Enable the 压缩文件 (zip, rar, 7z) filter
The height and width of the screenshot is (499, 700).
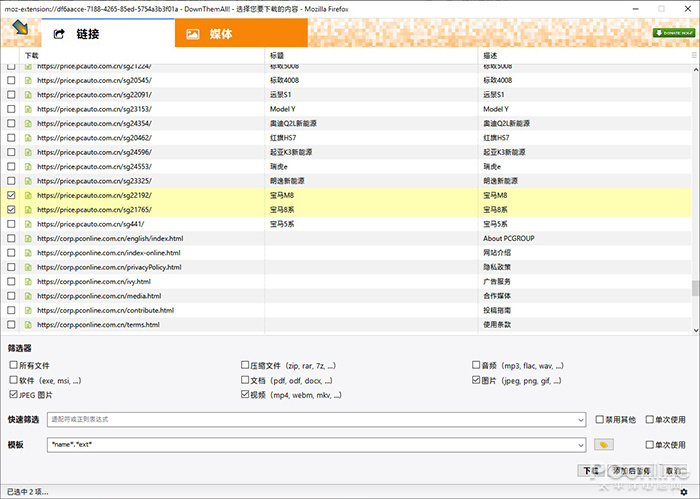click(x=245, y=365)
